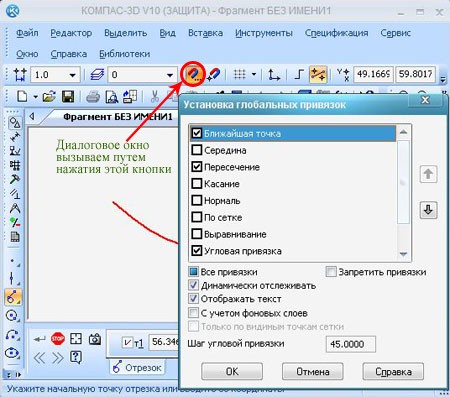Viewport: 450px width, 397px height.
Task: Click the current scale icon left of 1.0
Action: click(20, 74)
